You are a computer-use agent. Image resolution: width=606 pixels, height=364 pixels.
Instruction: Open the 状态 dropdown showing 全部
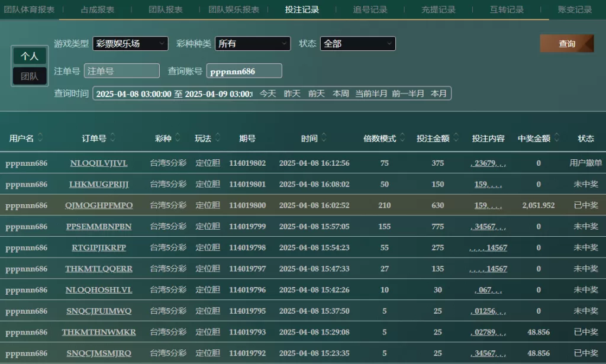pos(357,44)
